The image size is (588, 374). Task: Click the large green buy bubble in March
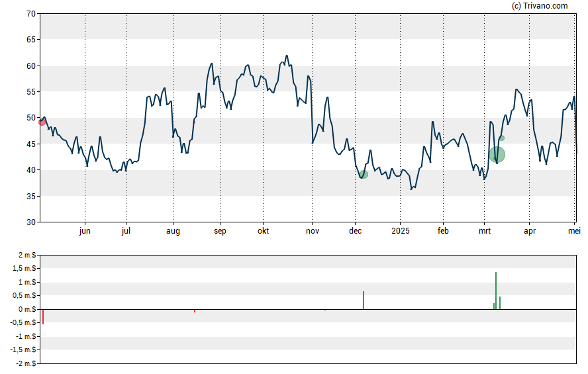pos(497,155)
